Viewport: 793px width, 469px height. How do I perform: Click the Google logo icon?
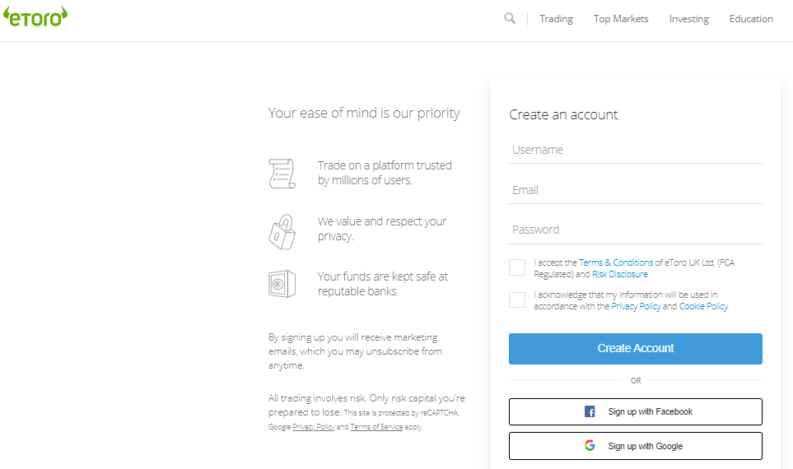click(590, 446)
